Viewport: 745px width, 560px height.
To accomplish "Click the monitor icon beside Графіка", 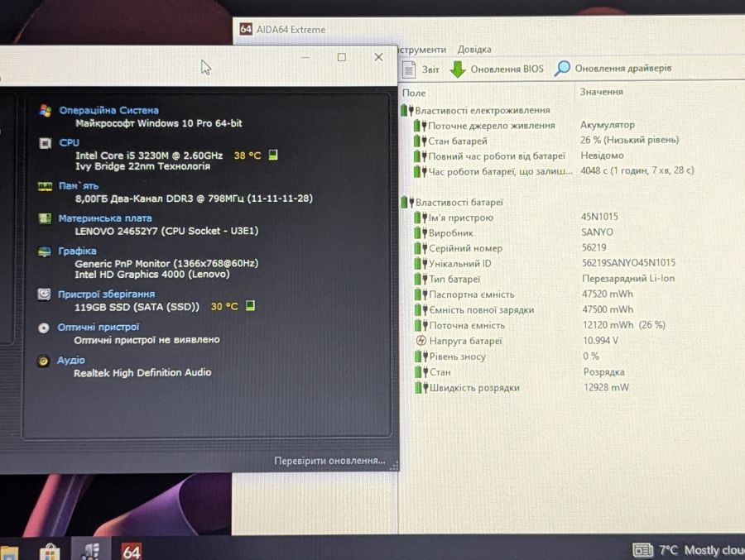I will coord(44,251).
